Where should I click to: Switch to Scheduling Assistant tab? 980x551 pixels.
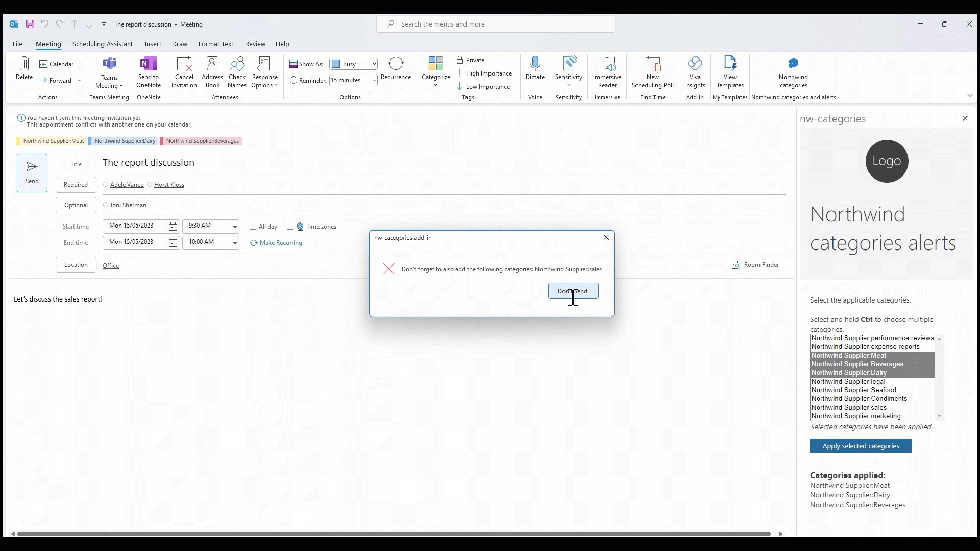click(x=102, y=44)
